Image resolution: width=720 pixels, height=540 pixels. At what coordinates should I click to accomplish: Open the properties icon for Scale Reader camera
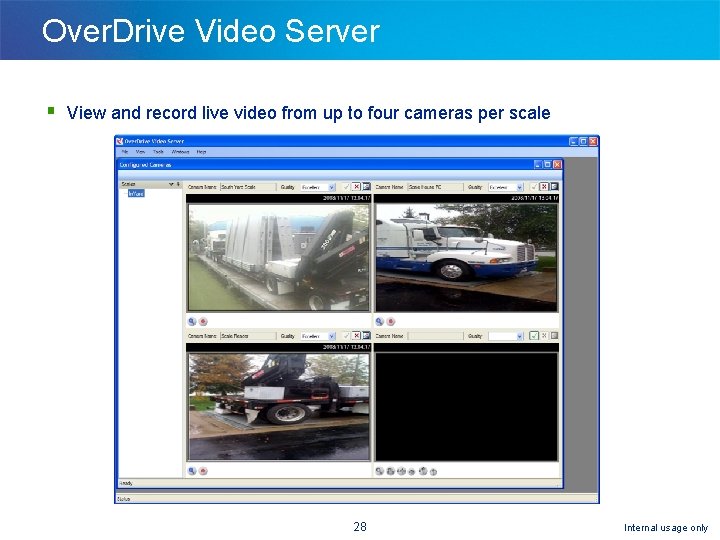point(366,336)
